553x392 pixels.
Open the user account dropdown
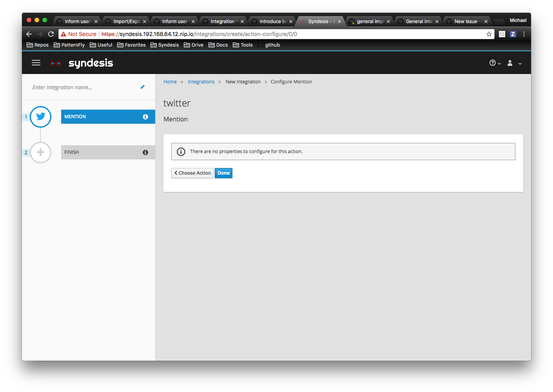(x=515, y=63)
